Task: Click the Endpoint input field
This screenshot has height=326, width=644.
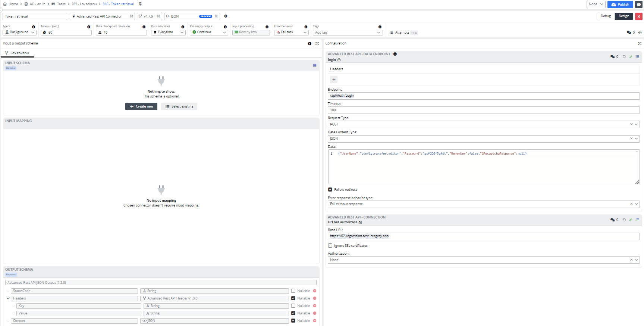Action: (483, 96)
